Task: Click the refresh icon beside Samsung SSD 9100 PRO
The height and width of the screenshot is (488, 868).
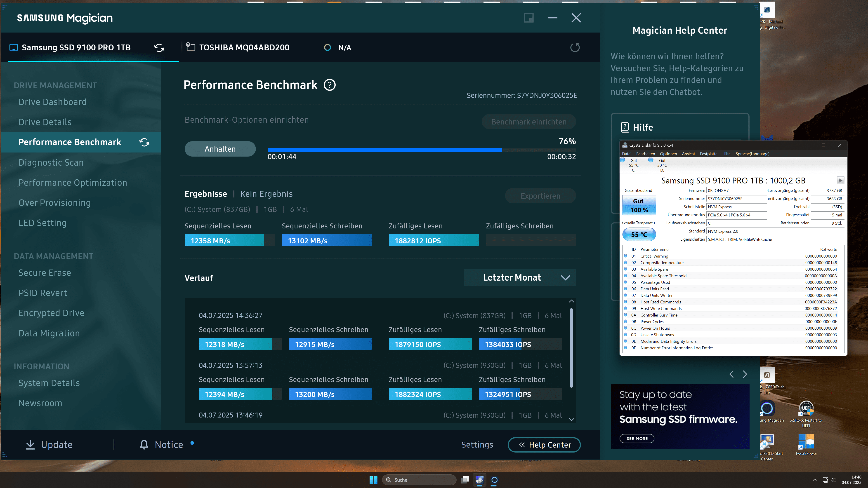Action: pyautogui.click(x=159, y=47)
